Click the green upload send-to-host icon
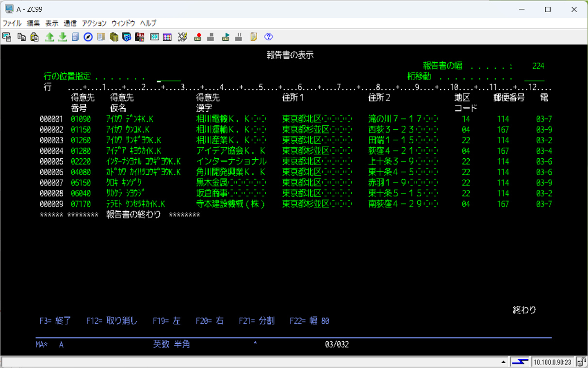The image size is (588, 368). [49, 37]
